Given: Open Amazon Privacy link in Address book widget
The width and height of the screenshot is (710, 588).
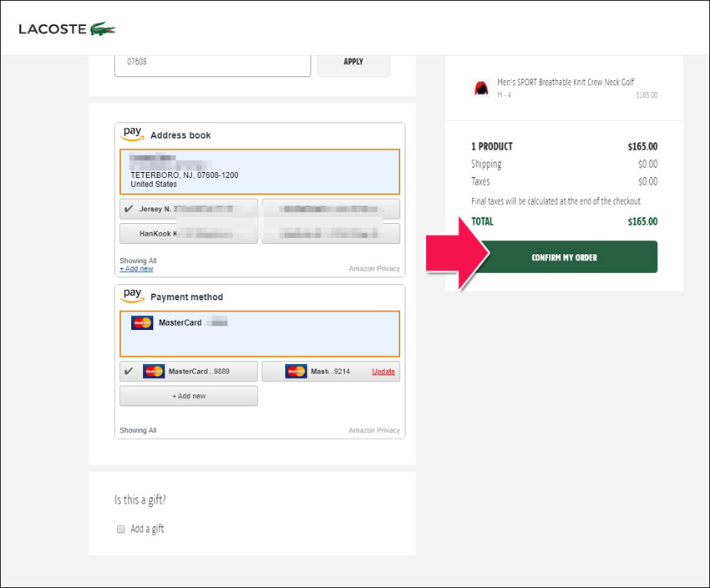Looking at the screenshot, I should click(x=374, y=268).
